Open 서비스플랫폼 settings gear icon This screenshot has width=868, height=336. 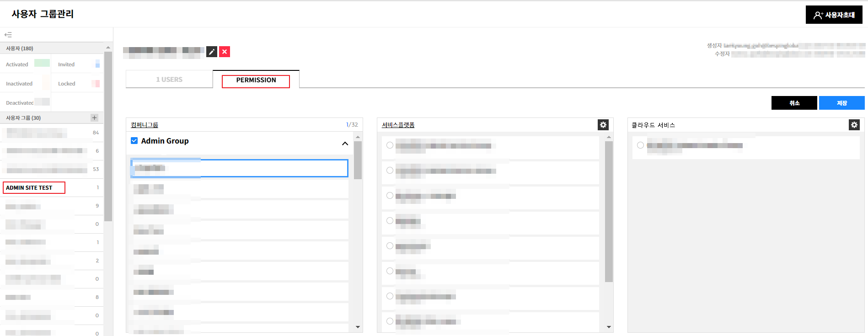[x=603, y=125]
